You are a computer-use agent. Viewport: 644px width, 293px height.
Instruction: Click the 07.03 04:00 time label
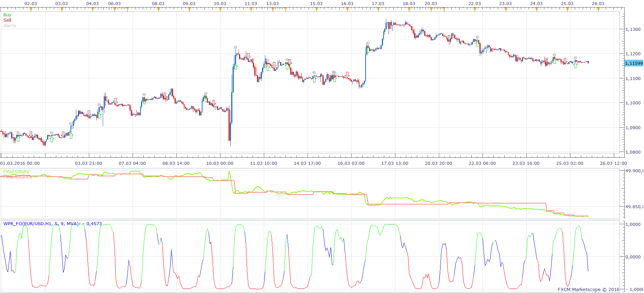click(x=132, y=163)
